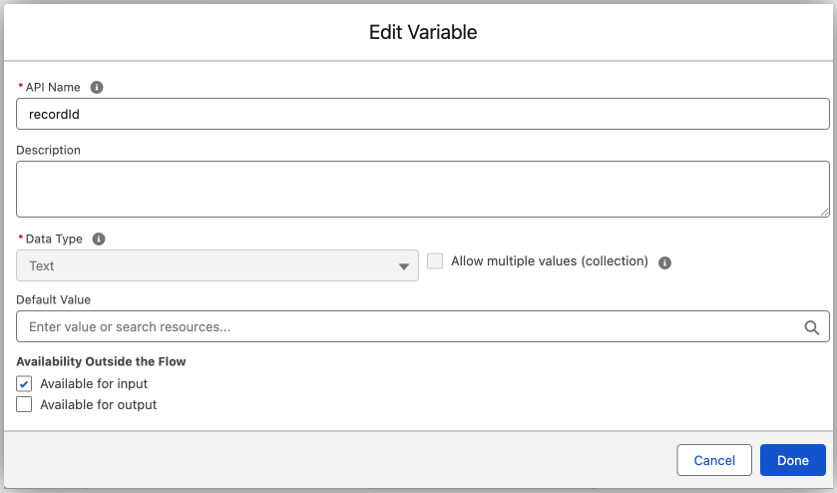Cancel the Edit Variable dialog

coord(714,460)
